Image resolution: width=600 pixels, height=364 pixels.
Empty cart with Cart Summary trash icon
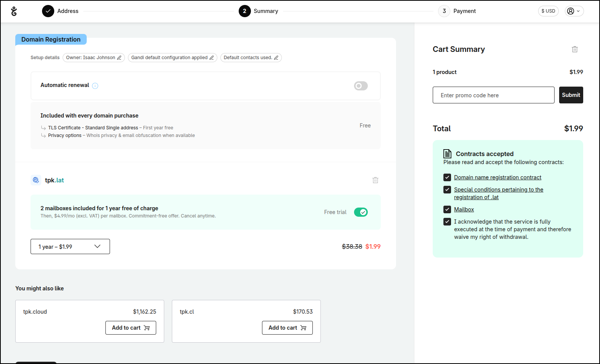574,49
